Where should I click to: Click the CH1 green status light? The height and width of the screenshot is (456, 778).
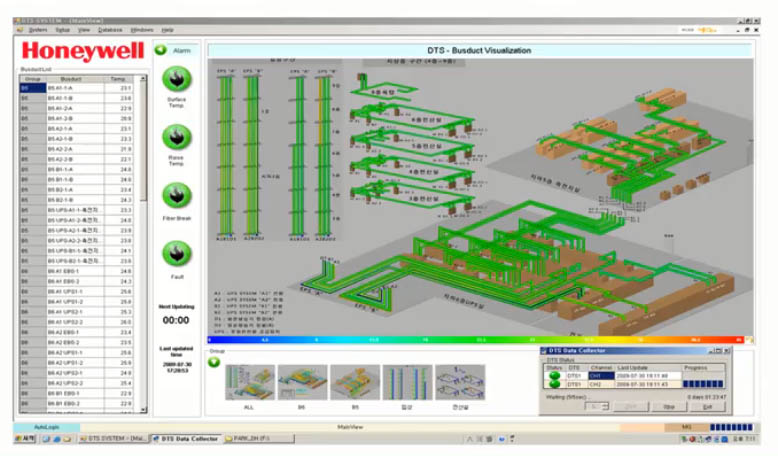click(x=554, y=376)
